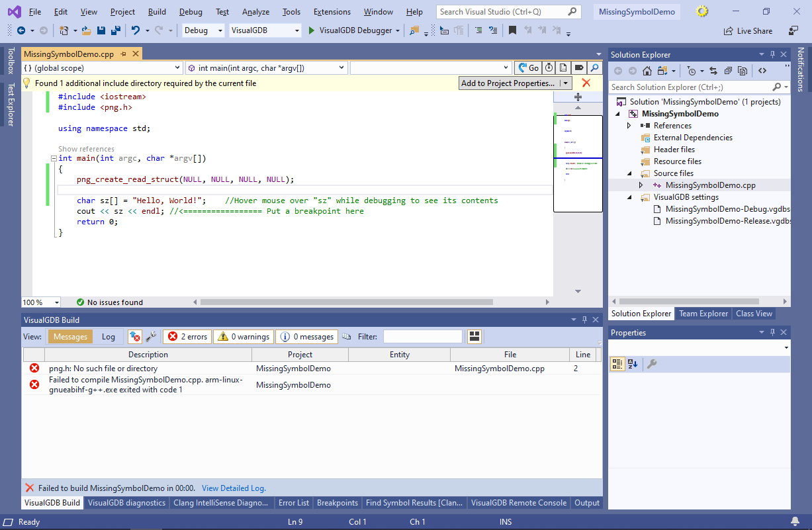Click the Home icon in Solution Explorer
Image resolution: width=812 pixels, height=530 pixels.
(x=647, y=71)
